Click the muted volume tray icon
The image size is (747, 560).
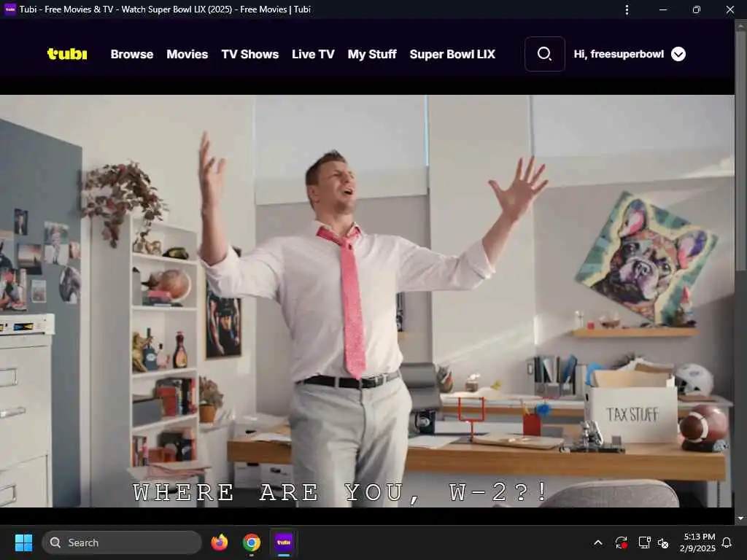pos(663,542)
